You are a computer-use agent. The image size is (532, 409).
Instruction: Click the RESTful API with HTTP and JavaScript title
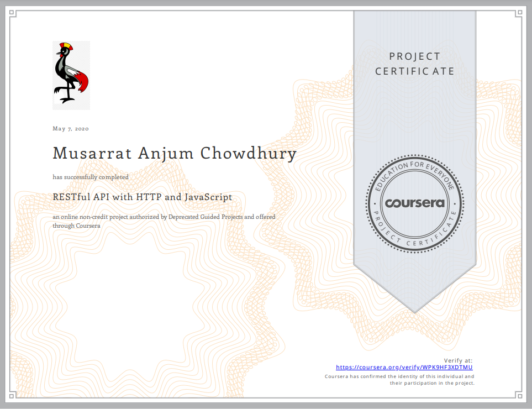tap(142, 197)
